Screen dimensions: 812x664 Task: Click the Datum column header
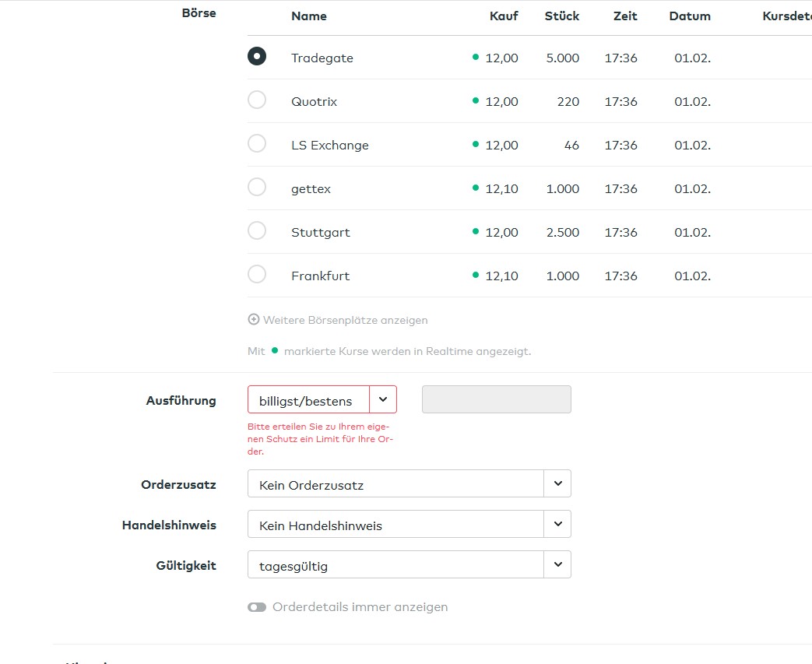click(689, 16)
